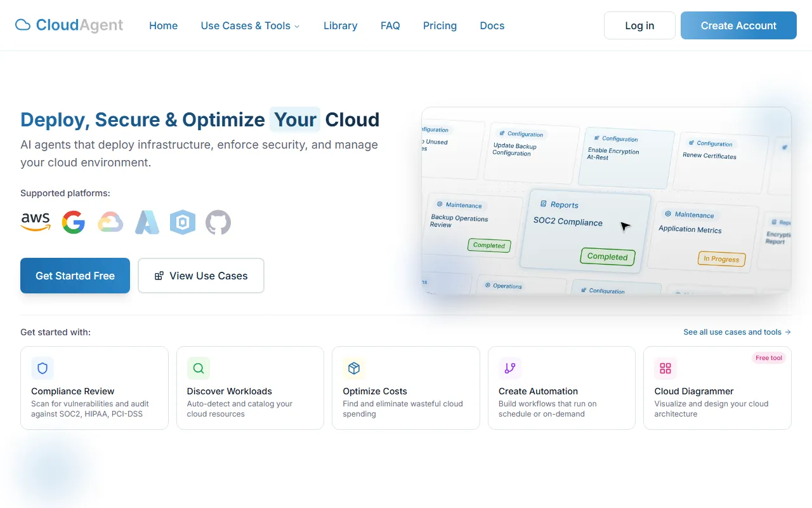Image resolution: width=812 pixels, height=508 pixels.
Task: Select the SOC2 Compliance card in preview
Action: coord(584,230)
